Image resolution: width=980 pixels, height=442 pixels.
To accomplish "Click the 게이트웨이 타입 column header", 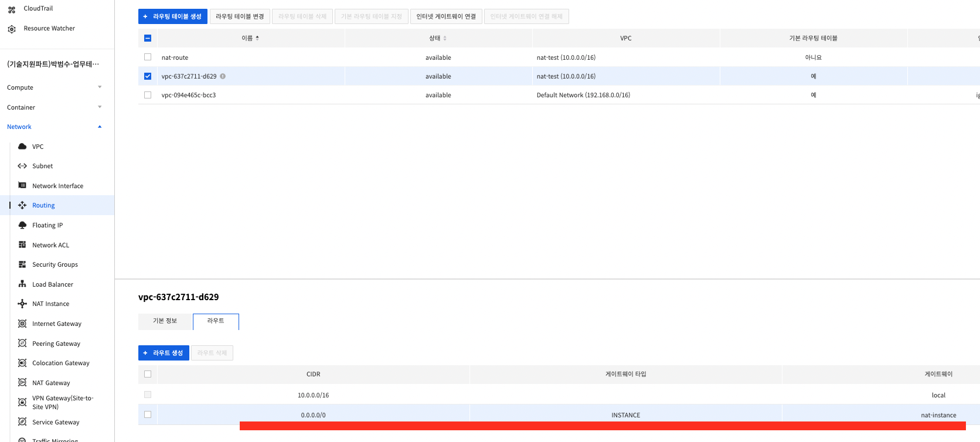I will pos(625,374).
